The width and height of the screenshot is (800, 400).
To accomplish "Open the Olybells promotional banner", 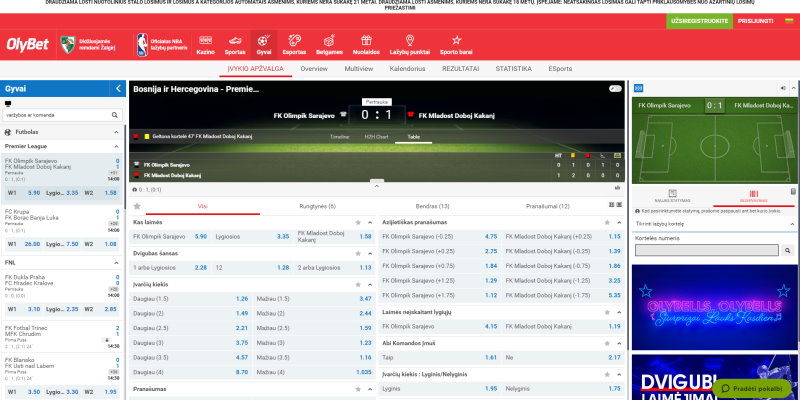I will pyautogui.click(x=714, y=307).
